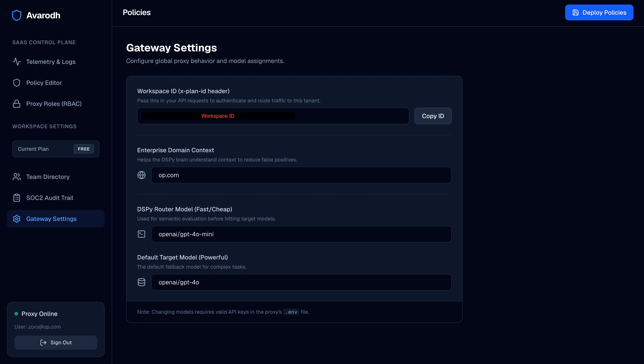This screenshot has width=644, height=364.
Task: Click the globe icon beside op.com field
Action: click(x=142, y=175)
